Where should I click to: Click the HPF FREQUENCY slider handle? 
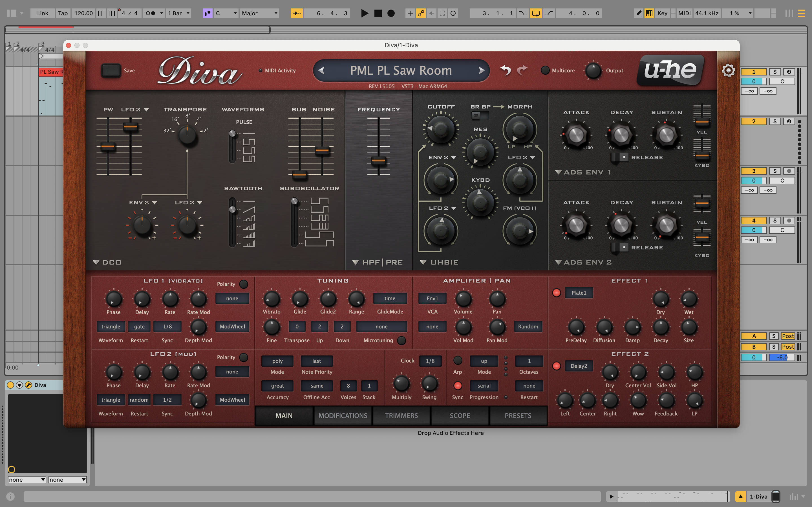[x=378, y=161]
